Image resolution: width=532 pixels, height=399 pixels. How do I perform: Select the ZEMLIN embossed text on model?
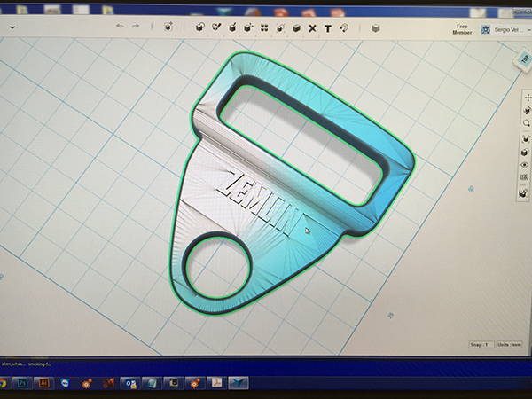260,203
